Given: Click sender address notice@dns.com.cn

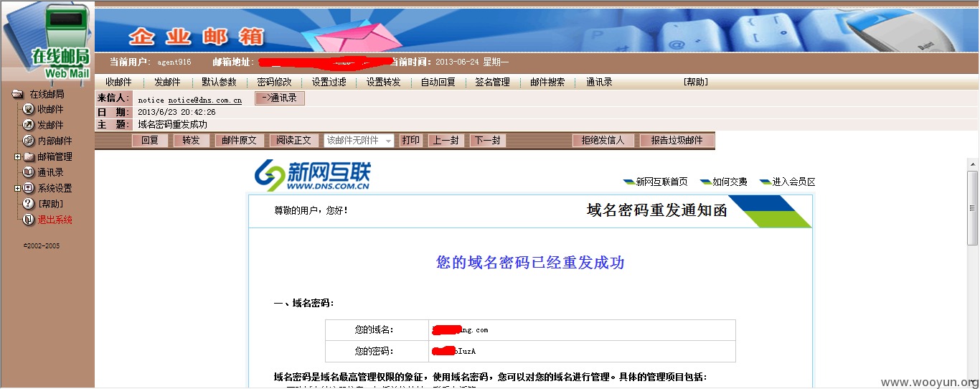Looking at the screenshot, I should click(205, 100).
